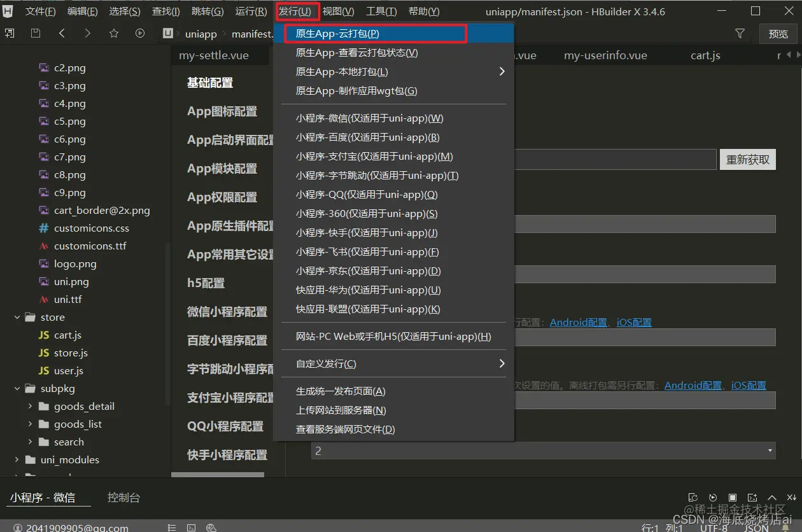The image size is (802, 532).
Task: Expand the goods_list folder arrow
Action: click(x=30, y=424)
